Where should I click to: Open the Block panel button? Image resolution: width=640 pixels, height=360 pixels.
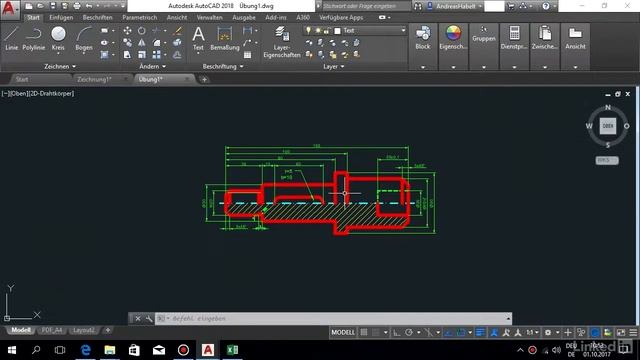pos(423,39)
